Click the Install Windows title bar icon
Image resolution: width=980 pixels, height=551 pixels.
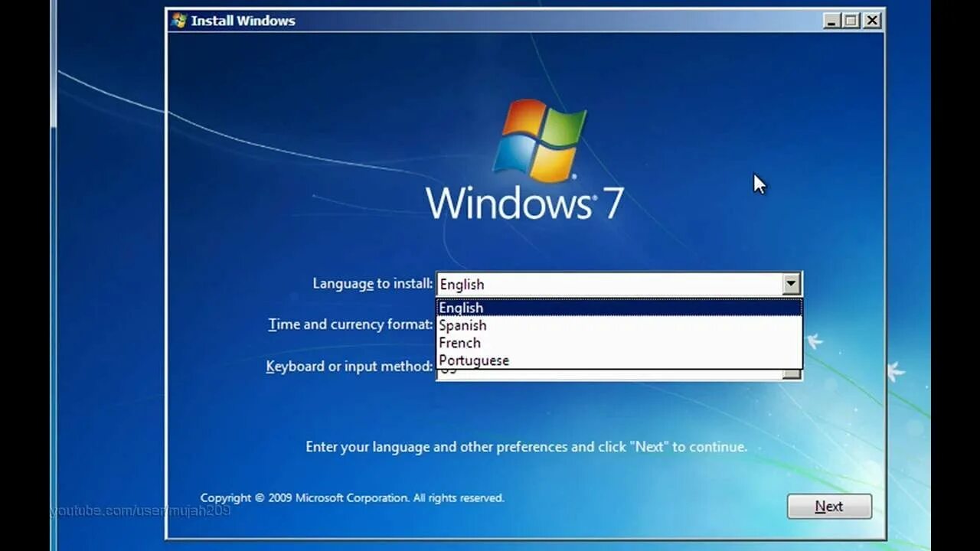(x=179, y=21)
